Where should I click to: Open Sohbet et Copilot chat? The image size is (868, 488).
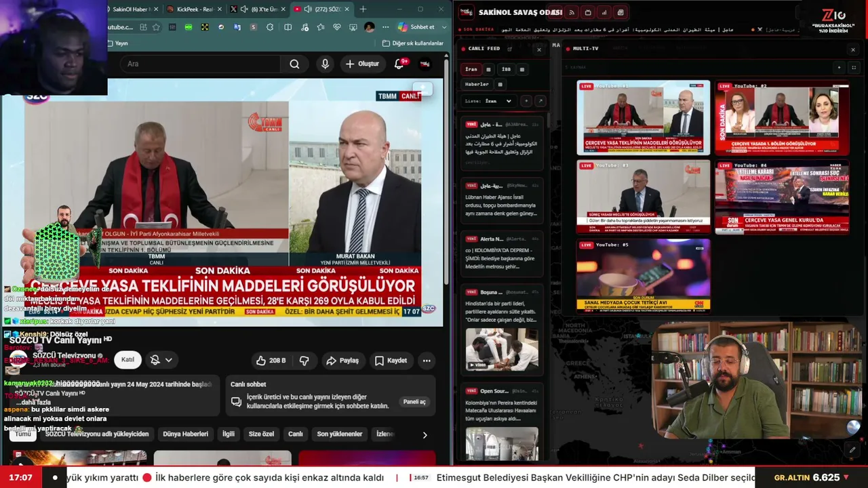pos(416,27)
